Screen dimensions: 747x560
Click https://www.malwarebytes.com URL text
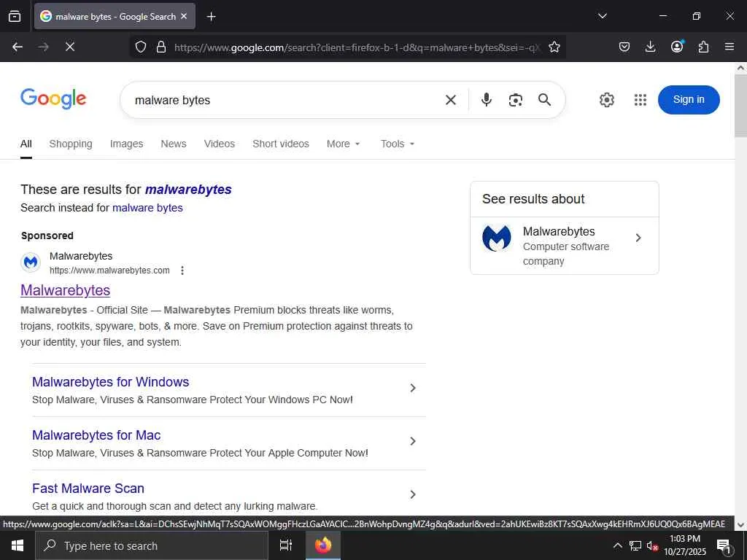(x=109, y=271)
